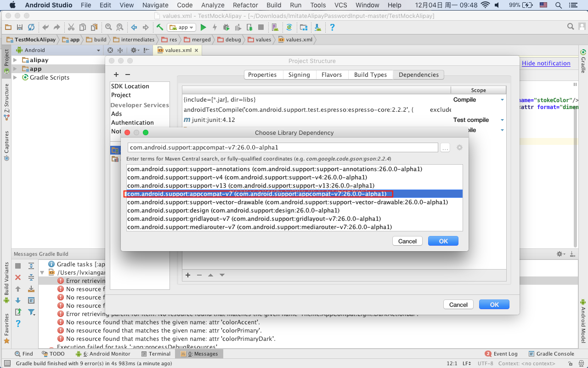The height and width of the screenshot is (368, 588).
Task: Click the Debug app bug icon
Action: pyautogui.click(x=226, y=27)
